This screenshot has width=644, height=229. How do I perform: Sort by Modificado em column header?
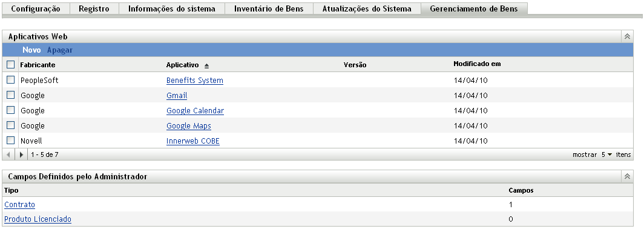click(477, 64)
